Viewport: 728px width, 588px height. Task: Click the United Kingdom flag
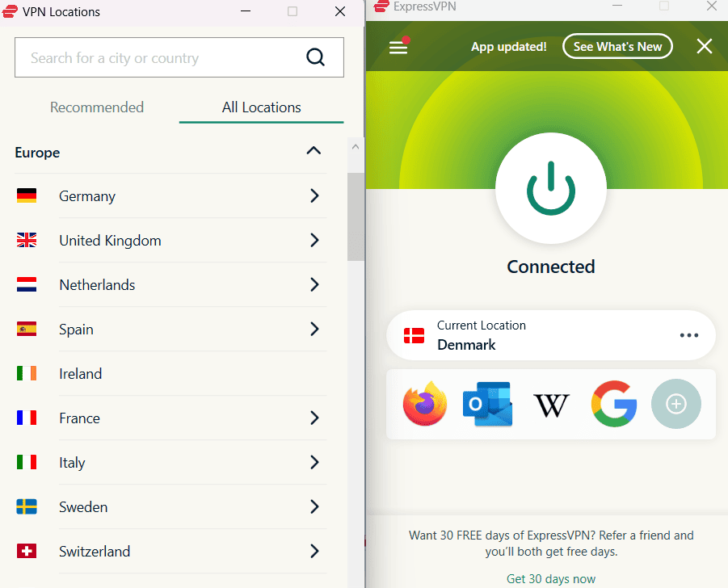click(27, 240)
